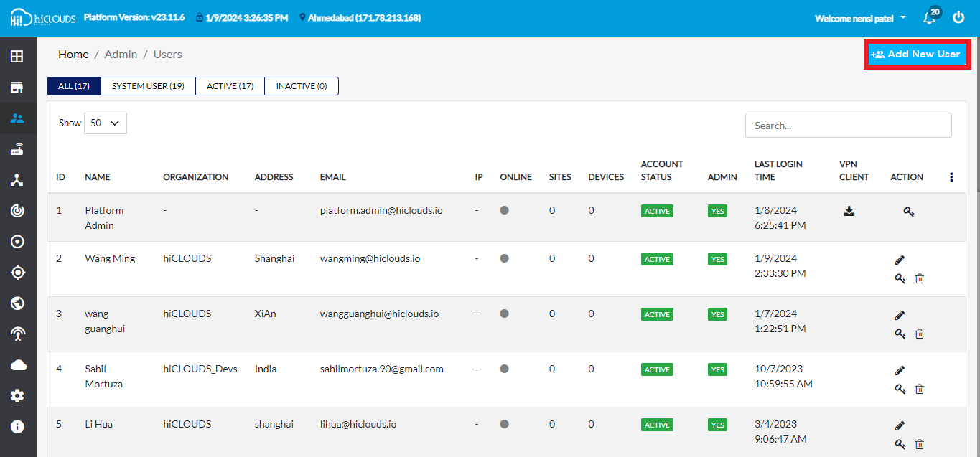This screenshot has height=457, width=980.
Task: Click the key icon for Li Hua
Action: (900, 444)
